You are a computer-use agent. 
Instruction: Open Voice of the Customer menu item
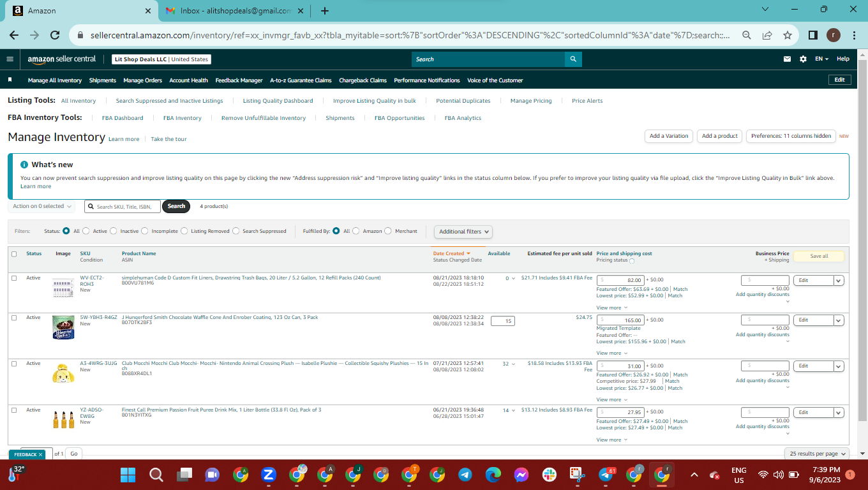click(495, 80)
